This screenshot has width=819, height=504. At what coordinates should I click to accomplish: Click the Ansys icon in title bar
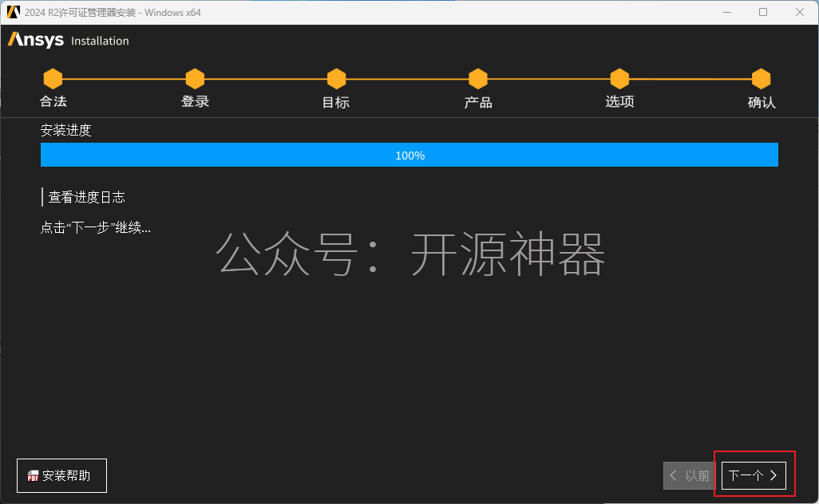click(13, 12)
